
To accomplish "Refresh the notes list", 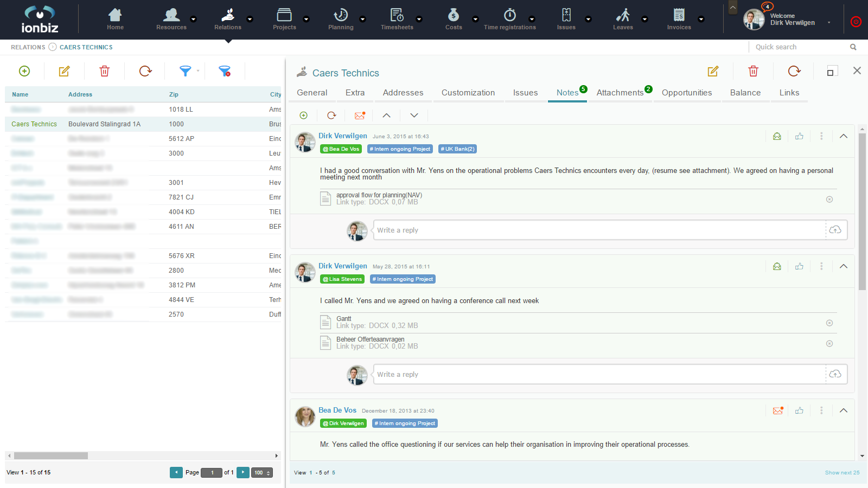I will tap(331, 115).
